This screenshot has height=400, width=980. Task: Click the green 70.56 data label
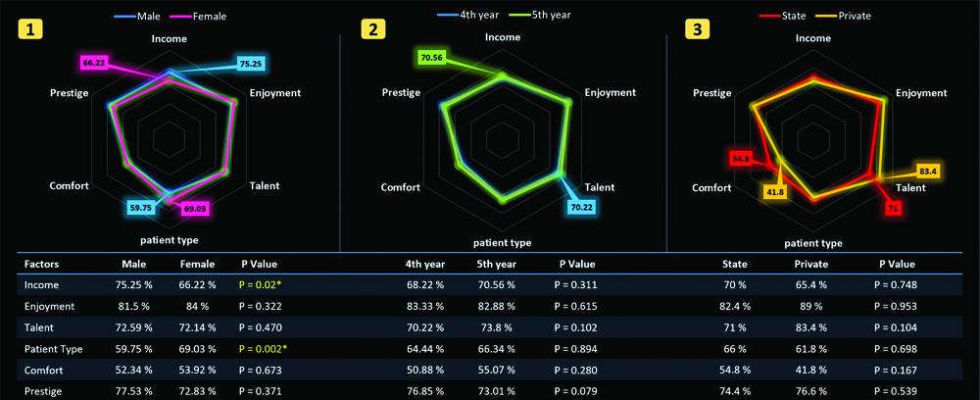tap(432, 58)
